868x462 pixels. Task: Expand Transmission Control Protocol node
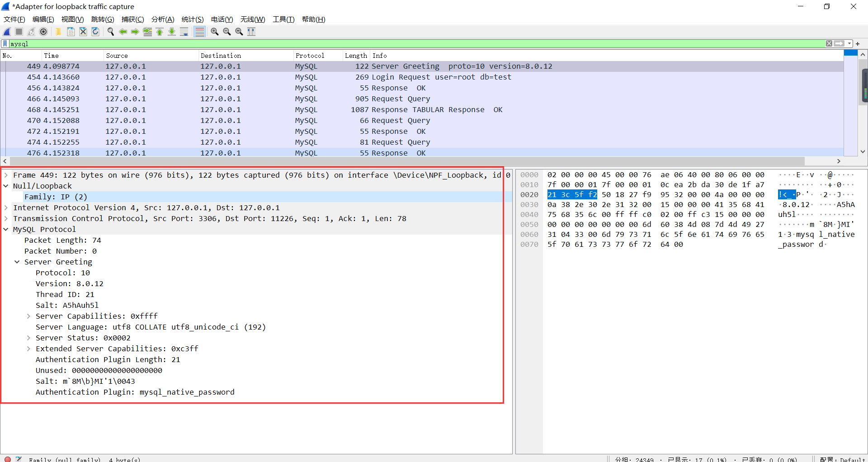coord(6,218)
